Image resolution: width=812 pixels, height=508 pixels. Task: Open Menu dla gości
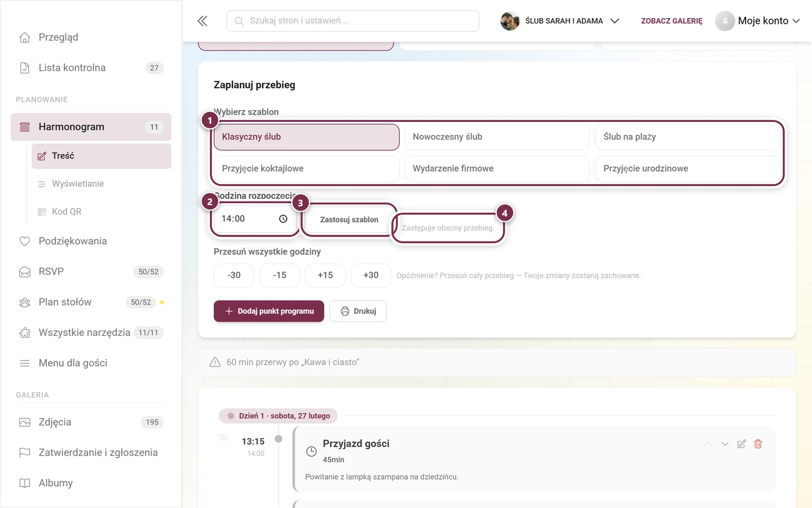(91, 363)
